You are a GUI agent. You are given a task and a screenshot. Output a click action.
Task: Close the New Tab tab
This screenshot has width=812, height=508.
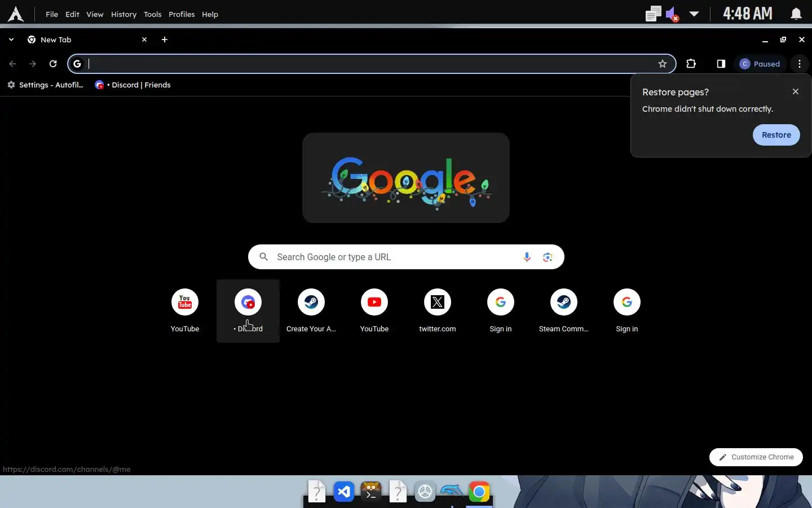[144, 40]
